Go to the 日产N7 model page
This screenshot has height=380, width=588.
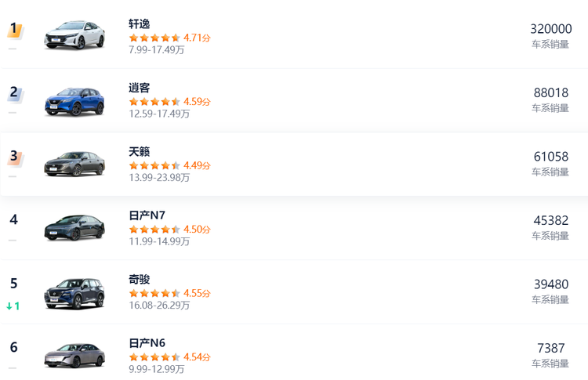pyautogui.click(x=147, y=215)
